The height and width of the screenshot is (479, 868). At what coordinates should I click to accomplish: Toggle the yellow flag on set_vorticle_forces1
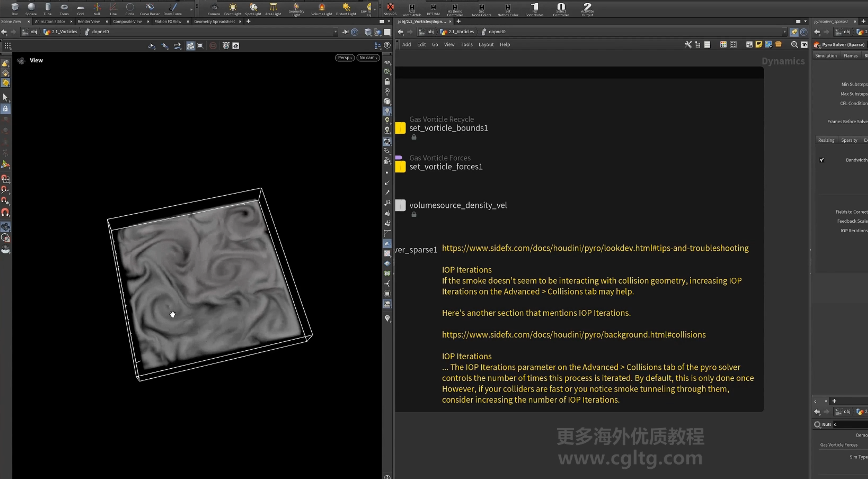point(400,167)
